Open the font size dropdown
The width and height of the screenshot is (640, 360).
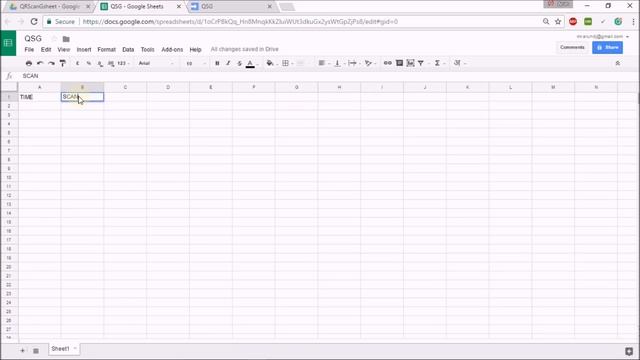coord(196,63)
